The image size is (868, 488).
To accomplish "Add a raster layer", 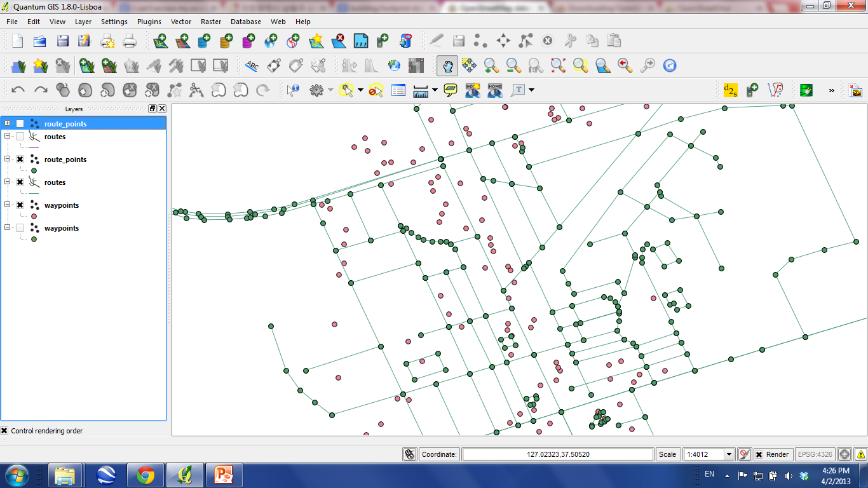I will pos(182,41).
